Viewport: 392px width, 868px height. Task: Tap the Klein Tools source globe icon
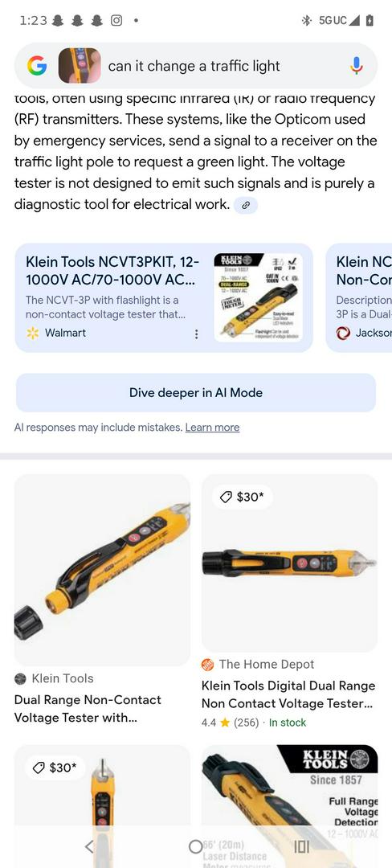pyautogui.click(x=20, y=678)
